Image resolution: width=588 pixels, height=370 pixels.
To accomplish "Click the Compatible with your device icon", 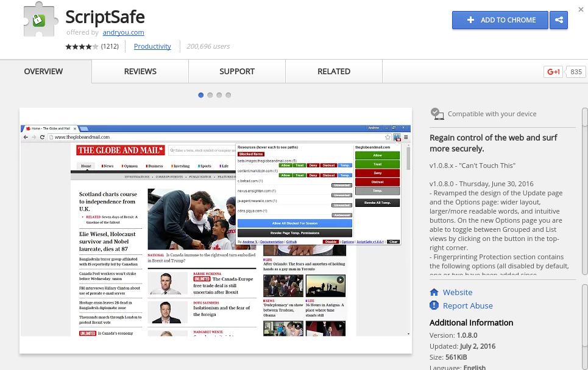I will point(437,114).
